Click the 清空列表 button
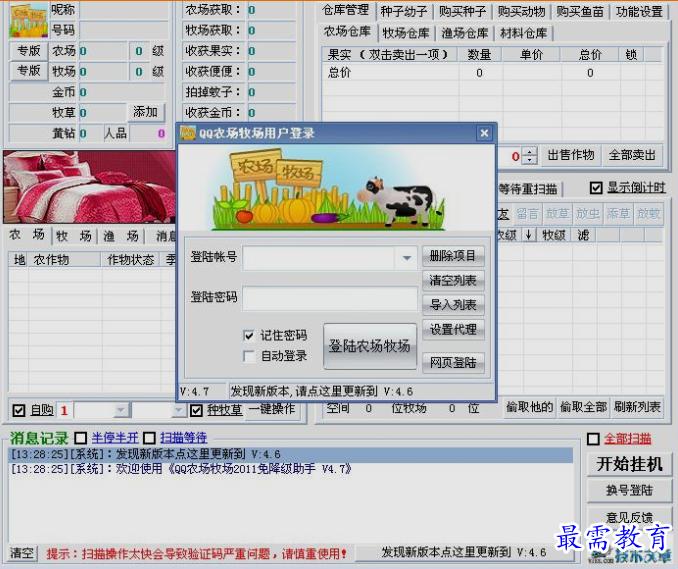 453,281
